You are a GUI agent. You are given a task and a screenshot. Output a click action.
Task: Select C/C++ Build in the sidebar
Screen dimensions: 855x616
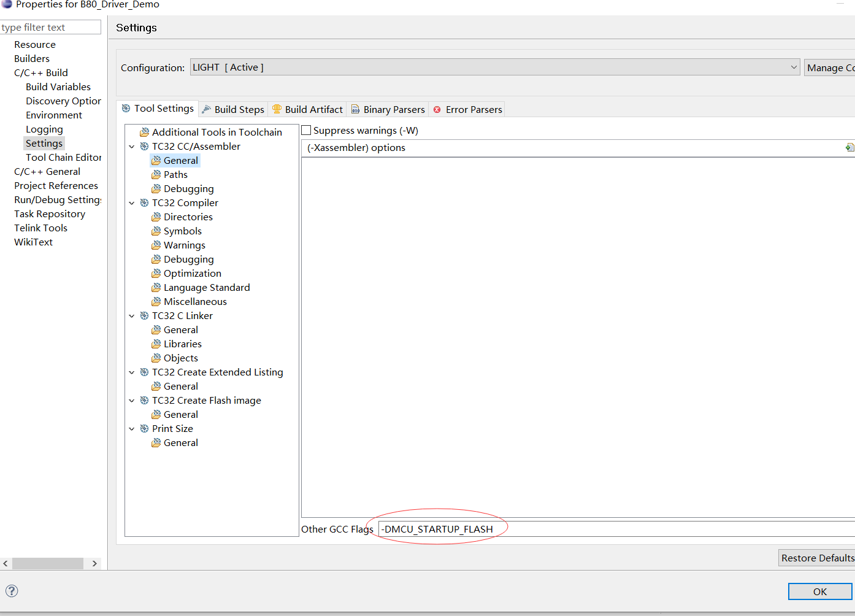(x=41, y=72)
